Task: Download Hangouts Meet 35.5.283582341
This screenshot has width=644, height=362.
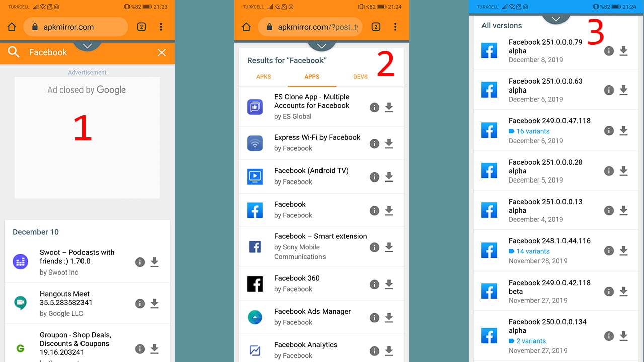Action: click(154, 303)
